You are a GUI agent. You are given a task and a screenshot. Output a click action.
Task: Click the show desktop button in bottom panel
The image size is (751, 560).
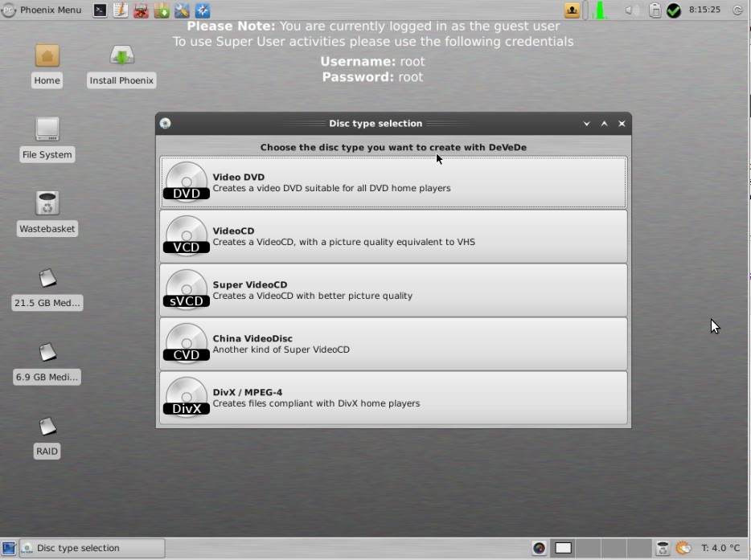click(9, 548)
